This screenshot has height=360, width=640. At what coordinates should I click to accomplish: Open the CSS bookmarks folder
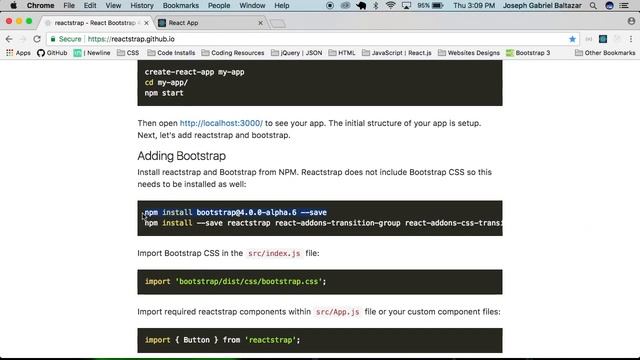pyautogui.click(x=128, y=53)
